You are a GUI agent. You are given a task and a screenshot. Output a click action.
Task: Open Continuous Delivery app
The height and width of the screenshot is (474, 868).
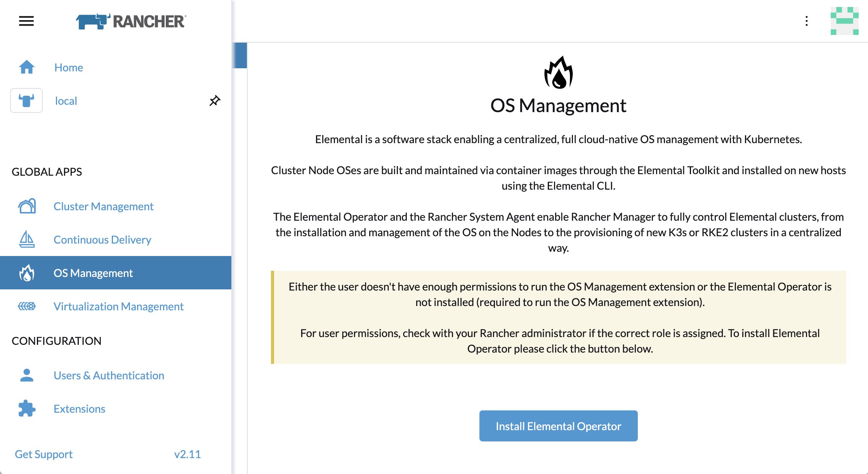pos(102,239)
